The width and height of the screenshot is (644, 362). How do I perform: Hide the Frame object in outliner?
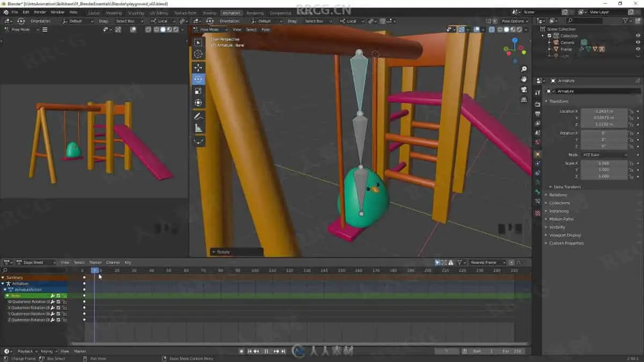(x=638, y=49)
